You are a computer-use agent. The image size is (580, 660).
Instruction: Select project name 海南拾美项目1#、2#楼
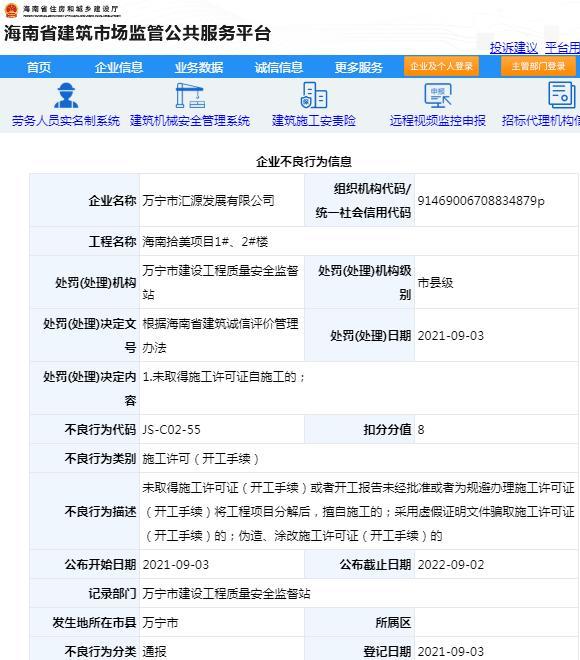point(205,242)
